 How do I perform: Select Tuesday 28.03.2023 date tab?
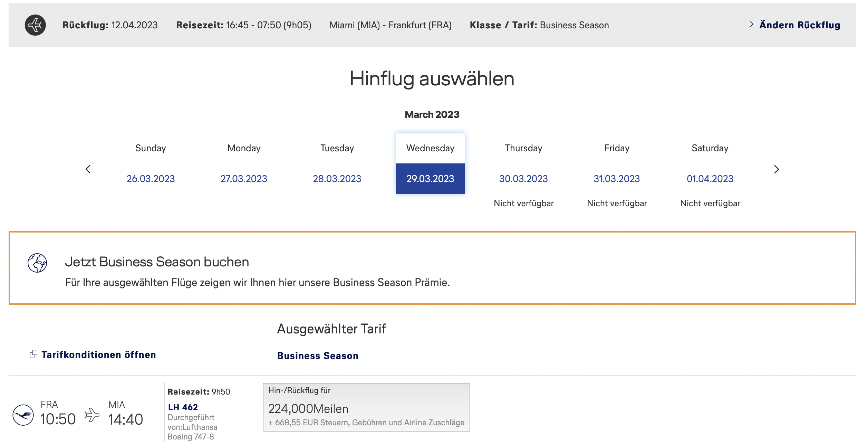337,179
